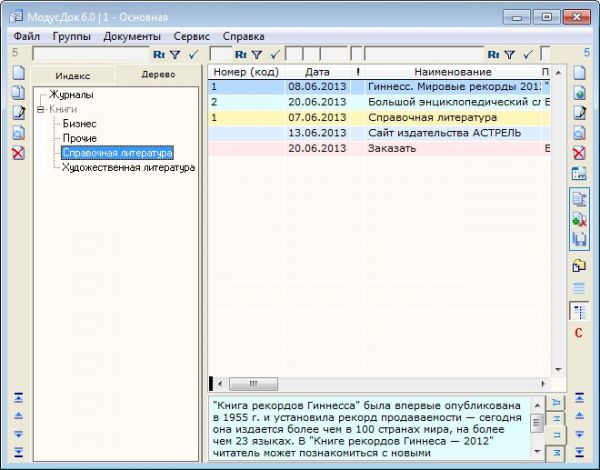Click the new document icon in right toolbar
Viewport: 600px width, 470px height.
(x=578, y=73)
